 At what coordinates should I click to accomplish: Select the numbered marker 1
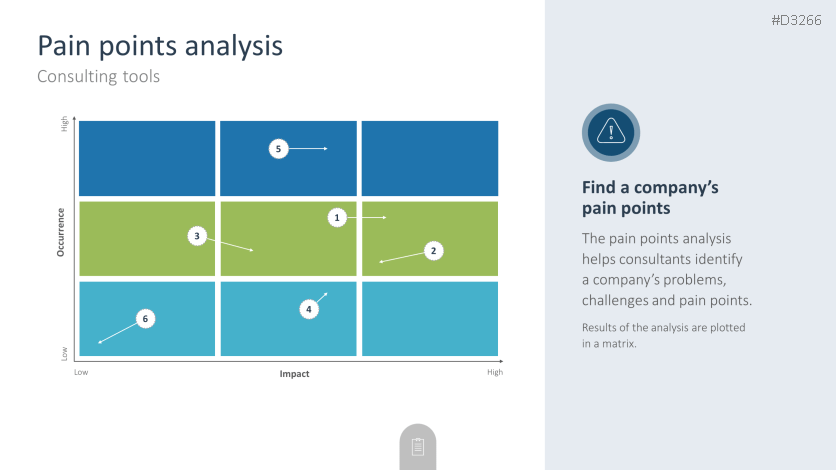click(x=337, y=217)
